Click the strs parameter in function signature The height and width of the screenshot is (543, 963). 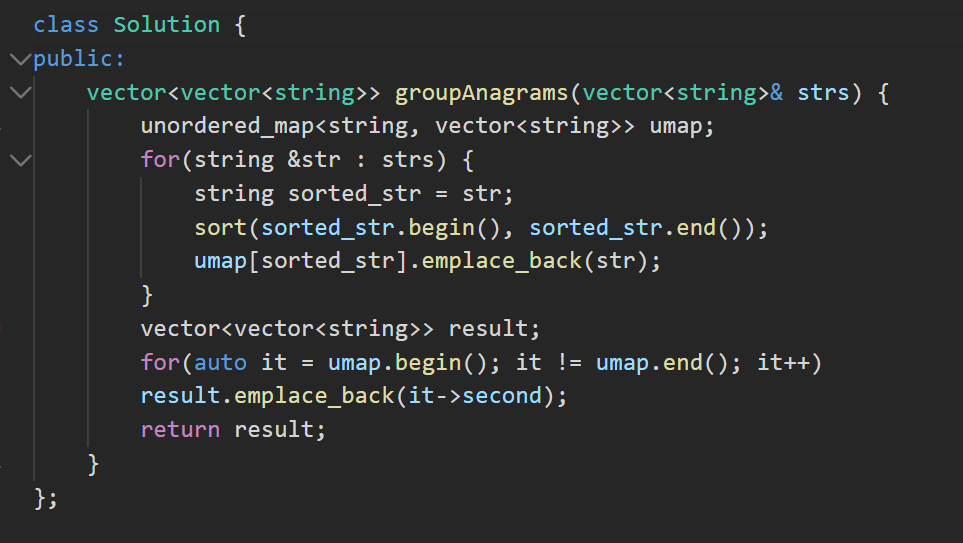click(823, 93)
